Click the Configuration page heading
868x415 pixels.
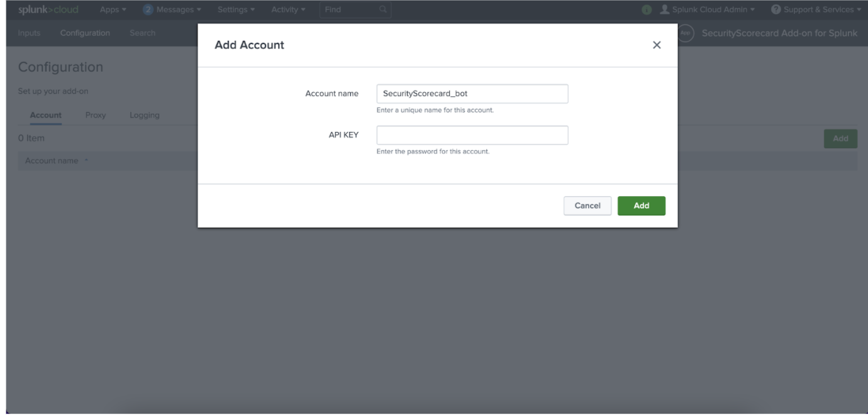click(60, 67)
